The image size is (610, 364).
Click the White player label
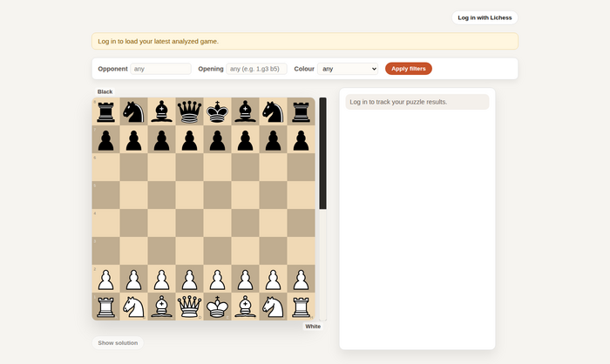313,327
